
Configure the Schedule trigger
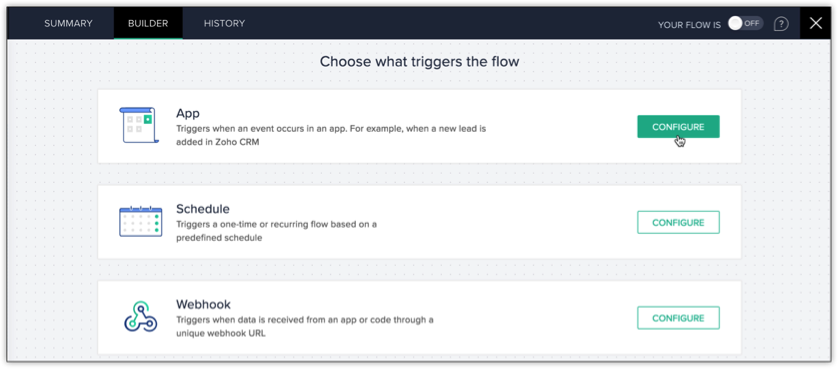[x=678, y=222]
